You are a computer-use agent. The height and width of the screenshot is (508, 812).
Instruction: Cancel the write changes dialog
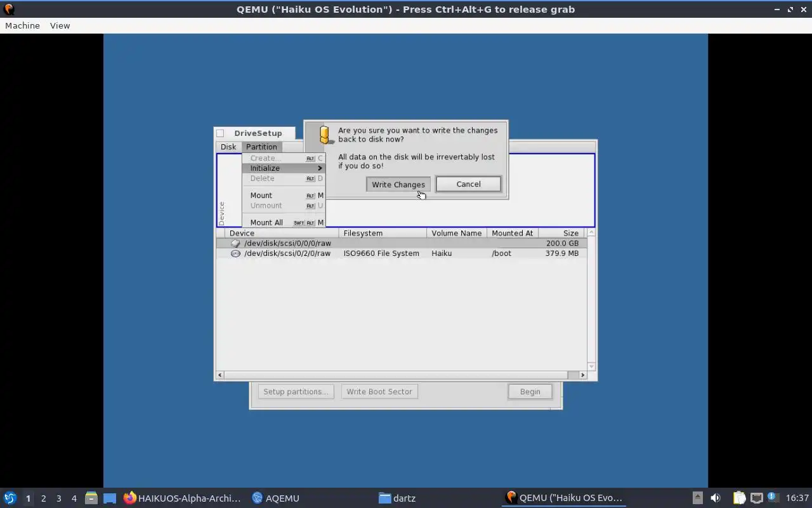pos(468,184)
